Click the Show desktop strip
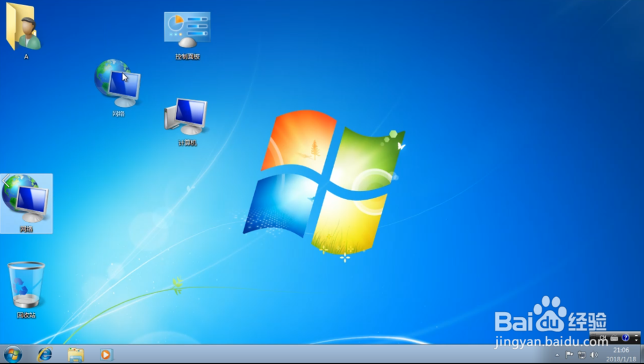 [x=641, y=354]
